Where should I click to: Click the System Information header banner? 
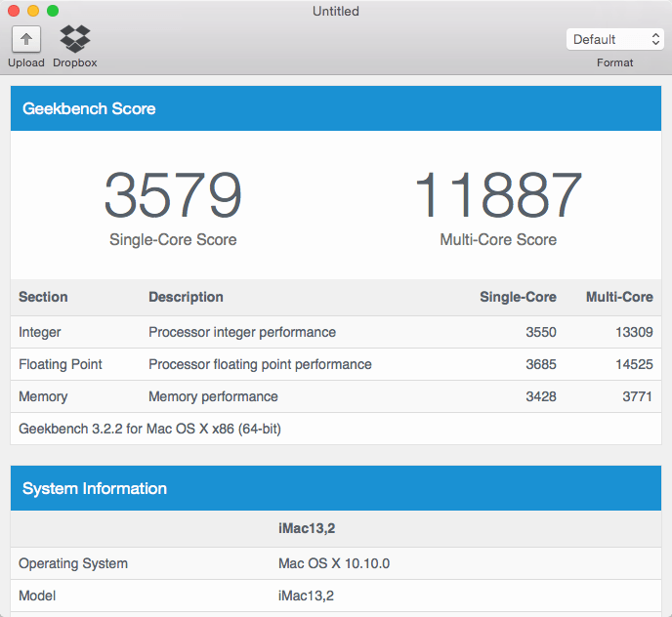point(336,488)
